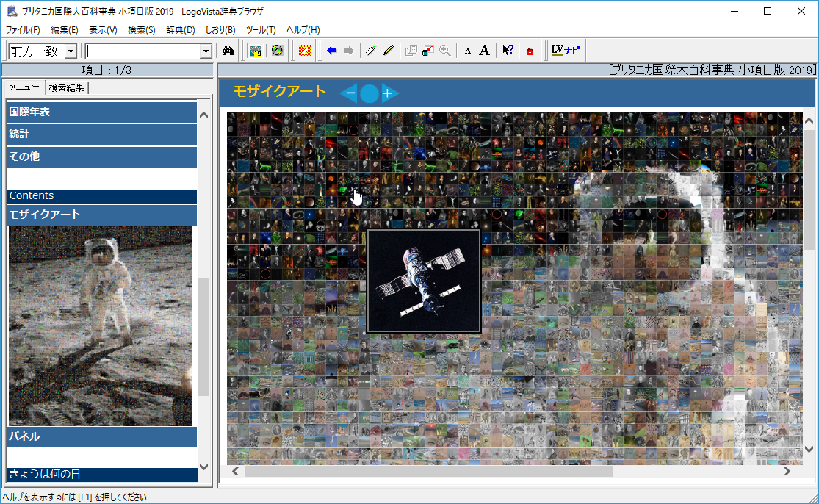Open the 統計 menu entry
The width and height of the screenshot is (819, 504).
tap(102, 134)
